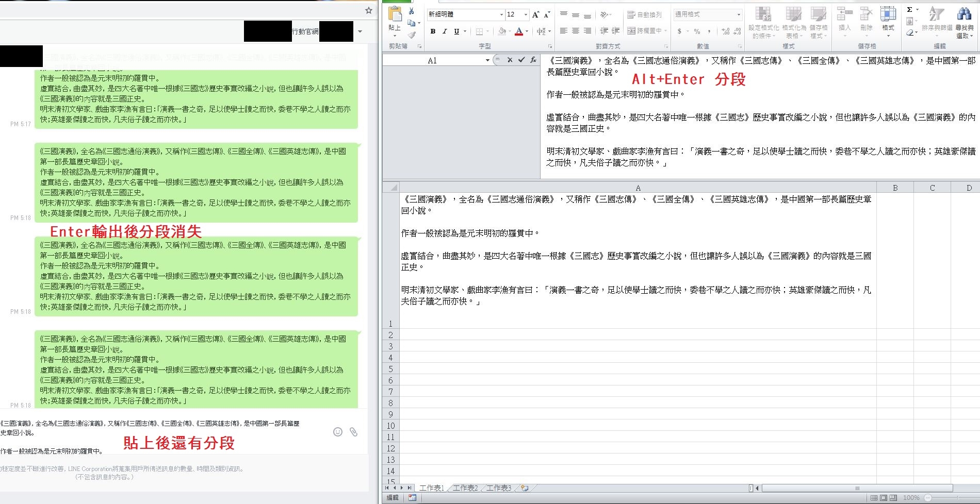
Task: Click the text orientation icon
Action: click(605, 14)
